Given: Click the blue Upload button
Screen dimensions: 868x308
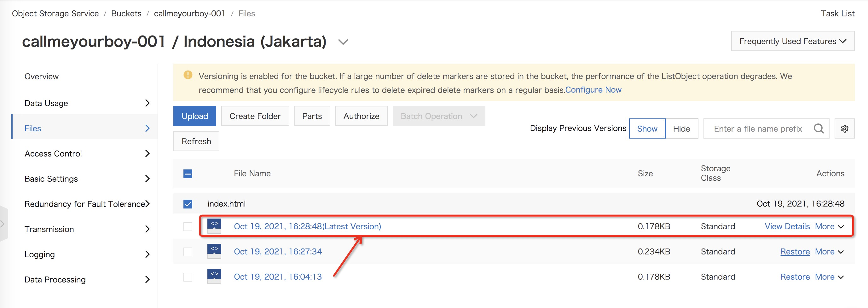Looking at the screenshot, I should click(x=194, y=116).
